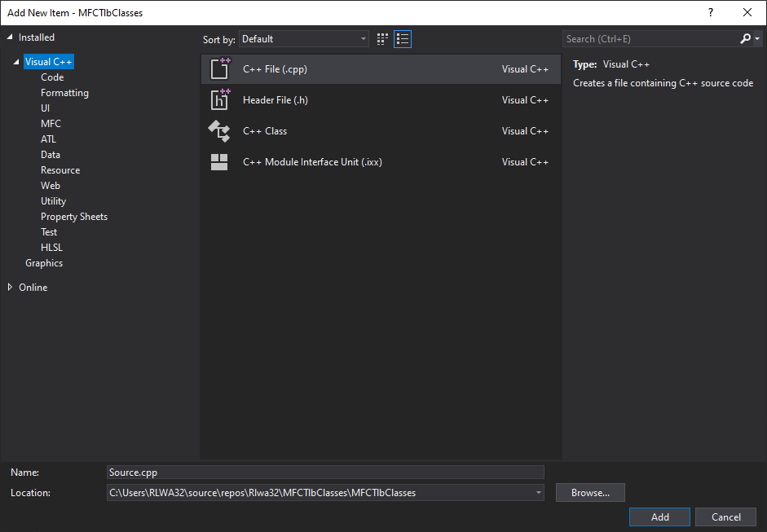Select the Graphics category

click(x=44, y=263)
